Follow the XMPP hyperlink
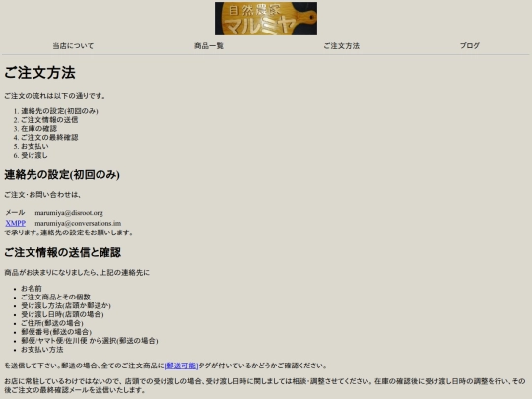 pos(15,223)
